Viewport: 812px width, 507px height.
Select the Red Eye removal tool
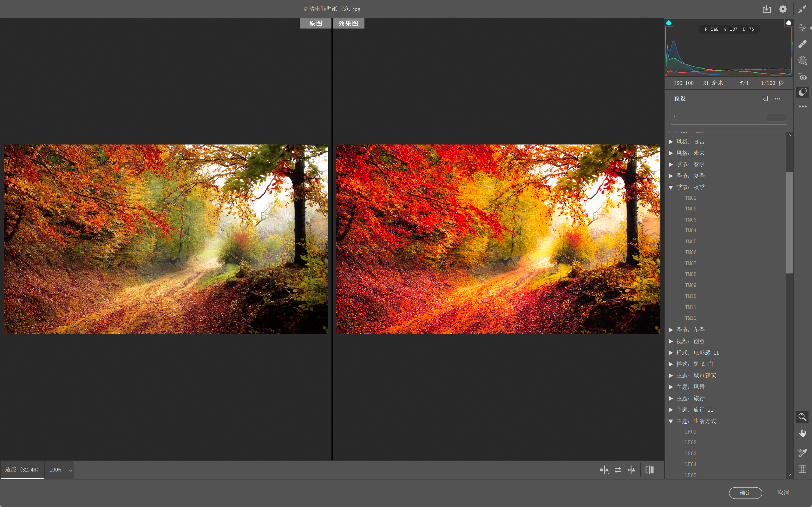pos(802,77)
